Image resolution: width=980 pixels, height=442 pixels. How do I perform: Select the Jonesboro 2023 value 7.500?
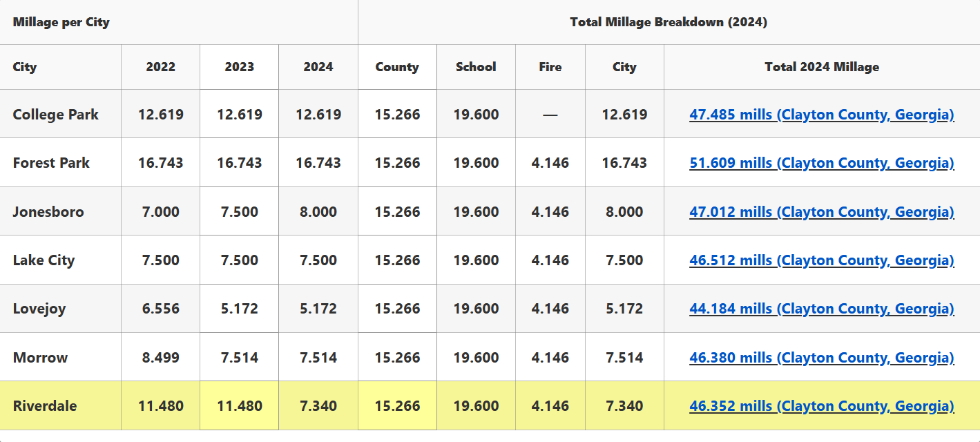(x=239, y=212)
